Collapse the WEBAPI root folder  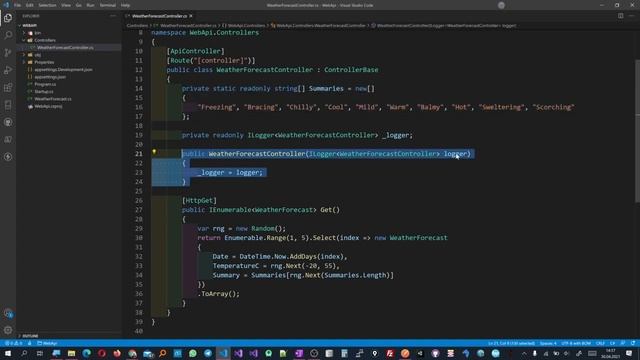tap(29, 25)
